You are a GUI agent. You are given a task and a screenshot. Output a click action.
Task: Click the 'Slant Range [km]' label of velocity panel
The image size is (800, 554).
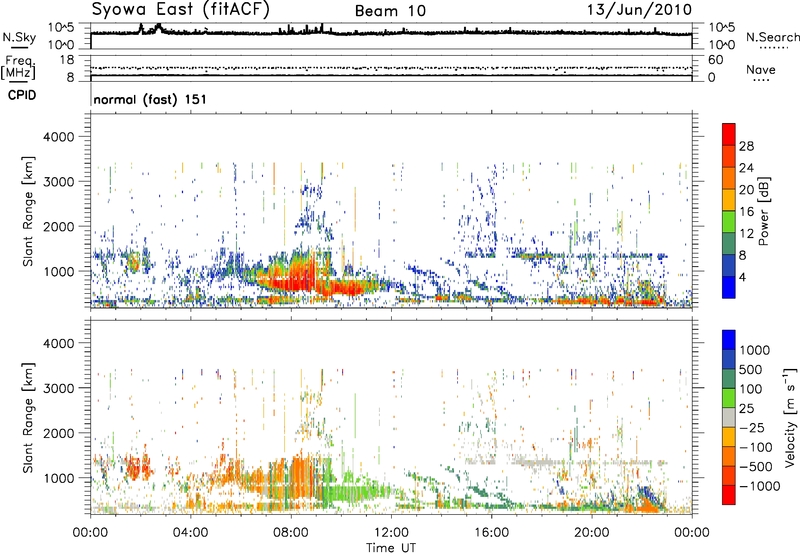pos(28,417)
